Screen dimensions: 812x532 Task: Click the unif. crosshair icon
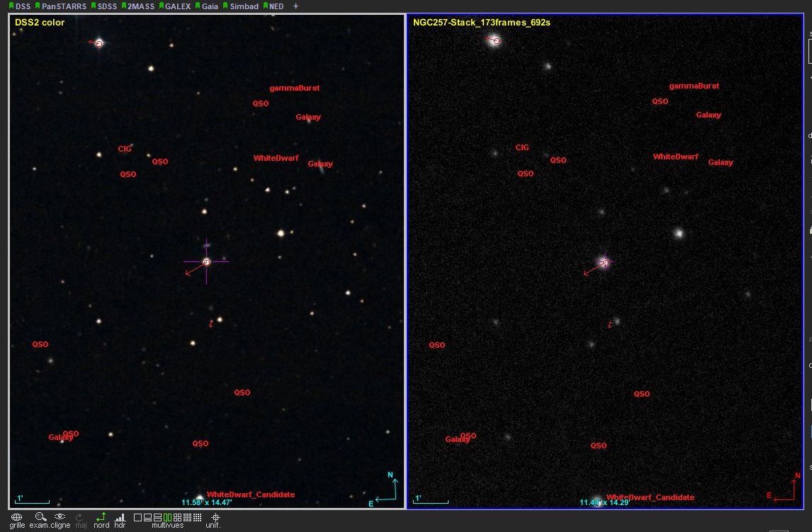(215, 518)
